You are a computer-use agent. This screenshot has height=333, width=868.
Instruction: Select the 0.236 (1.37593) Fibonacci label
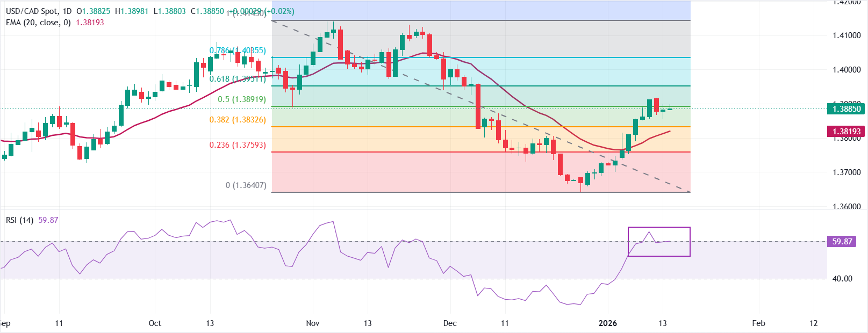pos(238,145)
